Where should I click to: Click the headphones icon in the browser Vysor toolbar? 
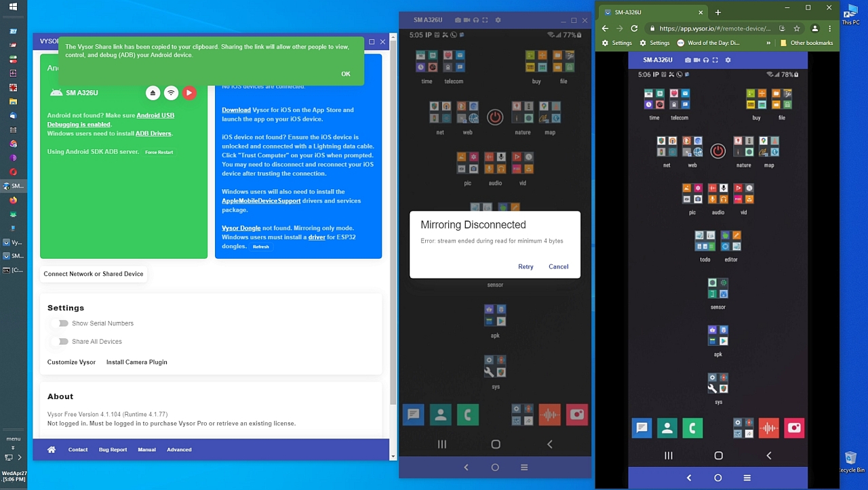click(706, 60)
